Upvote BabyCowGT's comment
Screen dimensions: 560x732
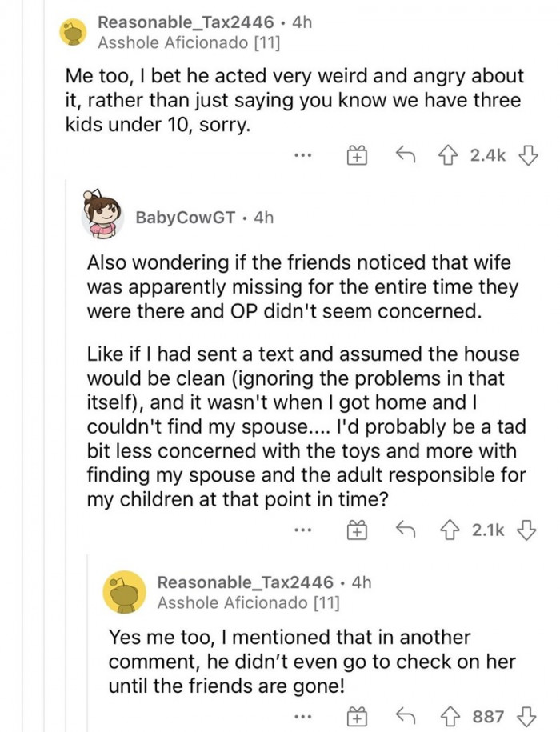coord(450,530)
